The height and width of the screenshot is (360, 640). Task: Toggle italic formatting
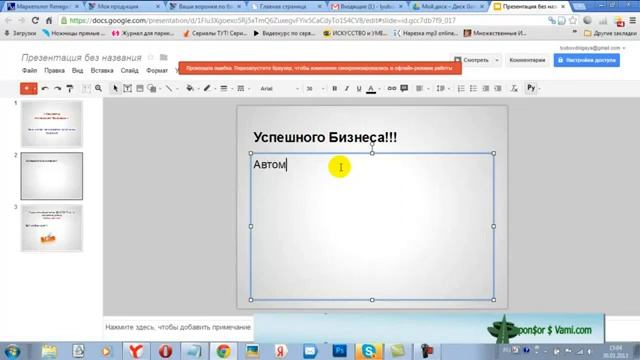tap(347, 88)
